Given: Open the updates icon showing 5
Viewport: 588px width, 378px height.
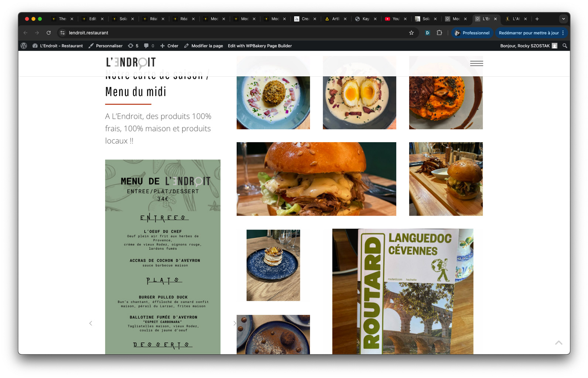Looking at the screenshot, I should [133, 46].
